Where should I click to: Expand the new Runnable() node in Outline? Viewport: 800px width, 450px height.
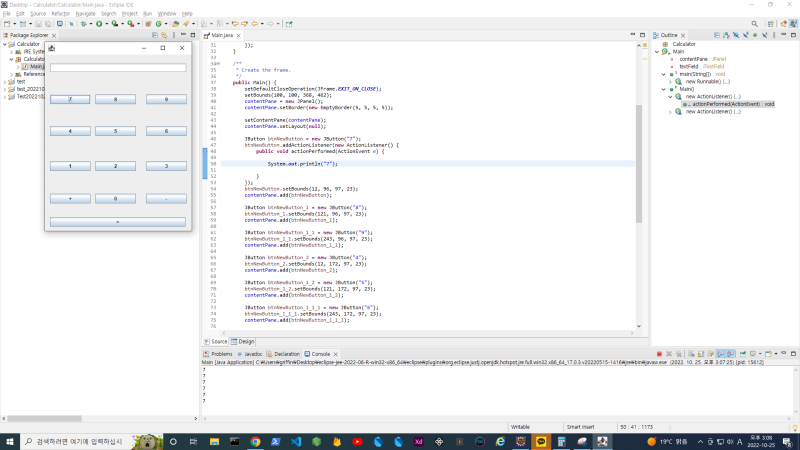tap(670, 82)
